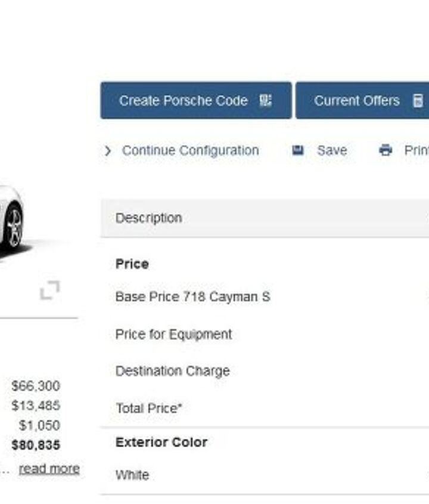Screen dimensions: 429x504
Task: Enlarge the car image with the expand icon
Action: 50,290
